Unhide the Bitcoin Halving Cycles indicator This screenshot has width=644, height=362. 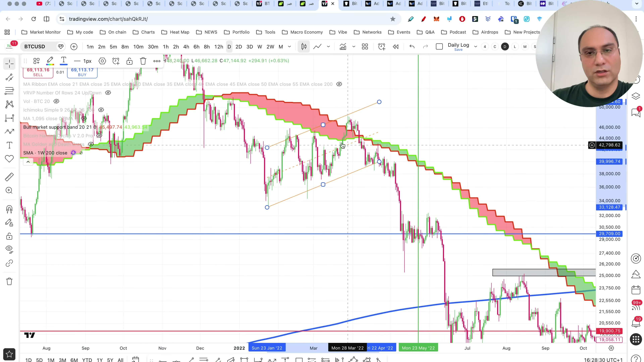[99, 136]
